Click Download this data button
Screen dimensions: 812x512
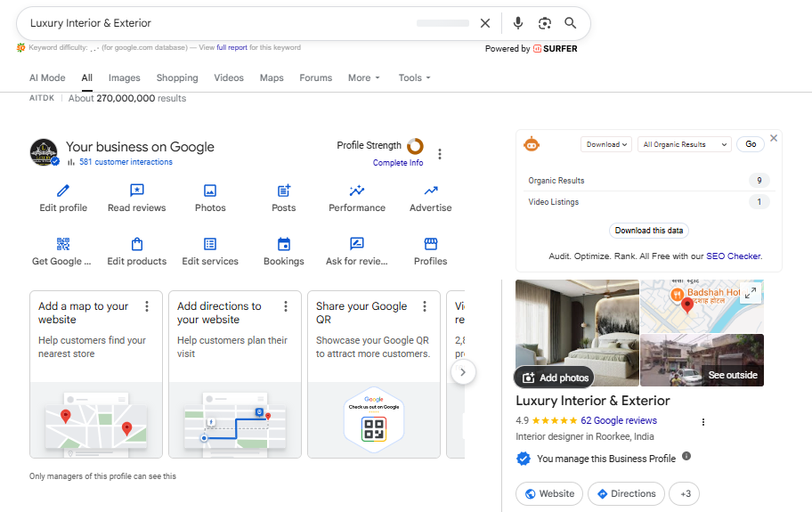pyautogui.click(x=649, y=231)
